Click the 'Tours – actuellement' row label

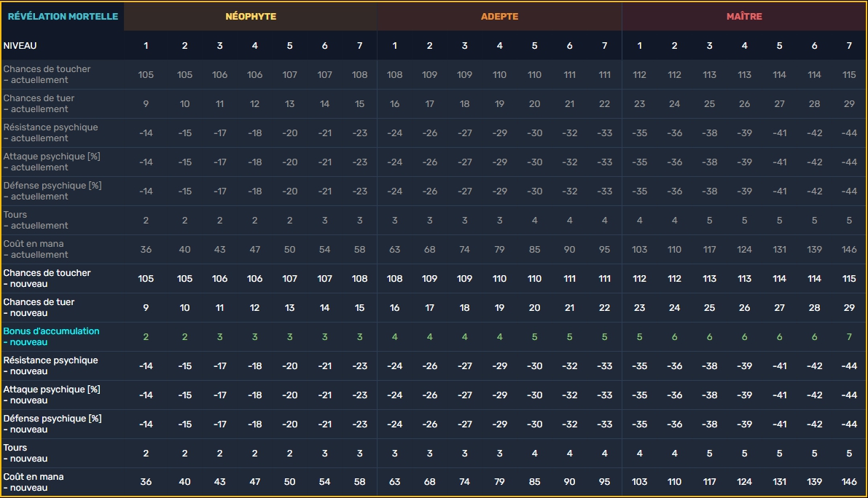coord(36,220)
